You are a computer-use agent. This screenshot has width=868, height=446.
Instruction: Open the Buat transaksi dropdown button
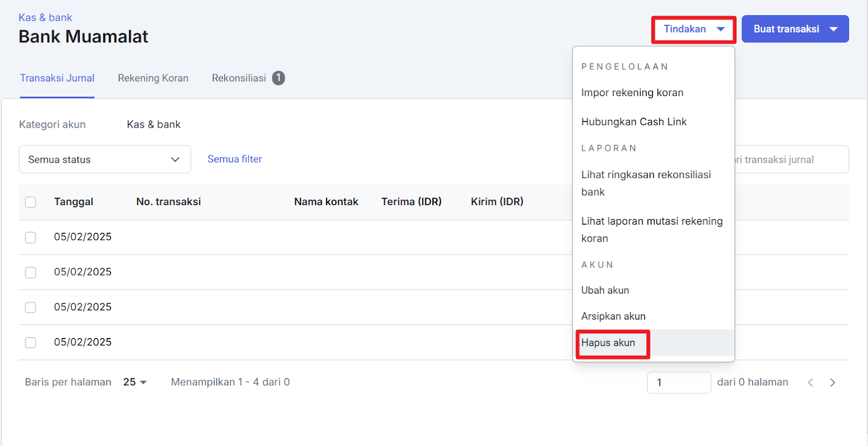click(795, 29)
